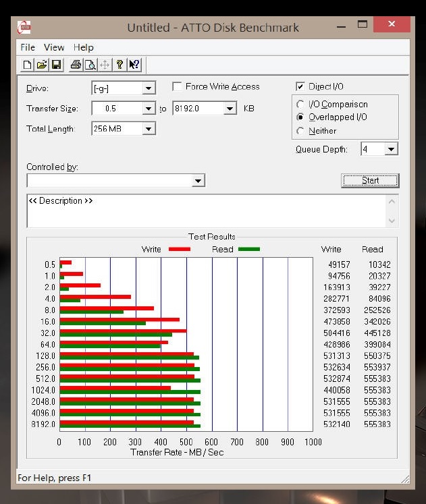Click the write value 440058

[x=337, y=390]
